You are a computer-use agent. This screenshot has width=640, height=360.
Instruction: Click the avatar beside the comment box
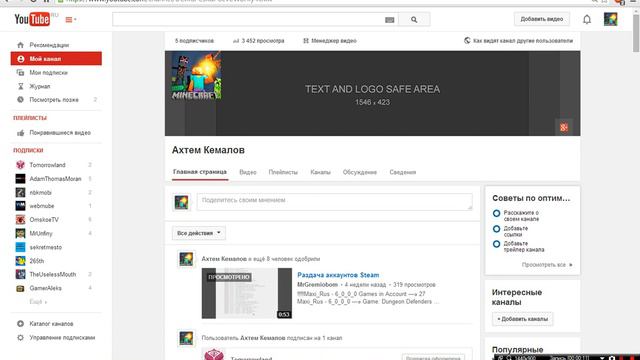pos(182,202)
